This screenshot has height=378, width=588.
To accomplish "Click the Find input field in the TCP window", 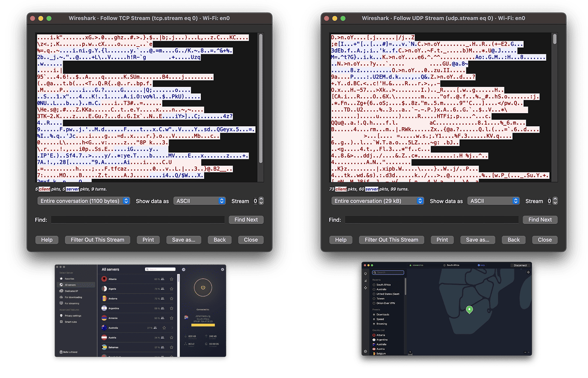I will tap(138, 220).
